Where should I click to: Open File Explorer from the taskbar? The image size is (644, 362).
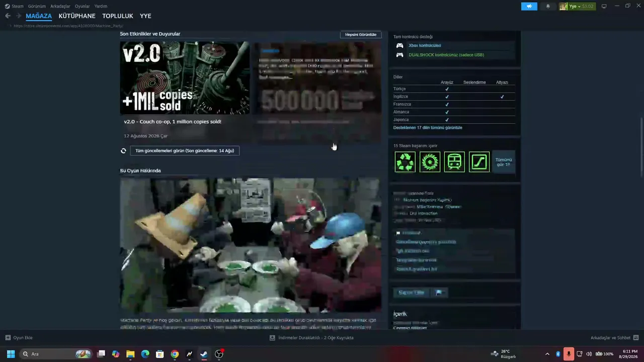point(130,354)
